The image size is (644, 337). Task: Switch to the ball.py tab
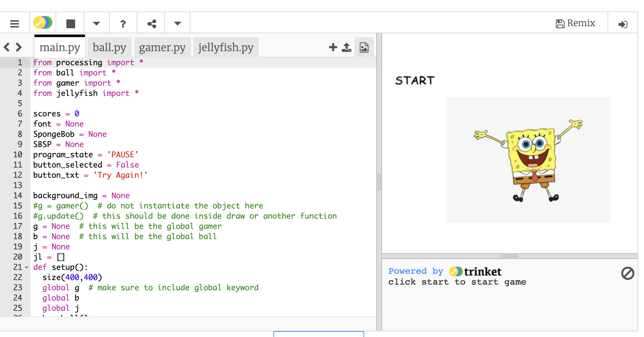coord(109,47)
